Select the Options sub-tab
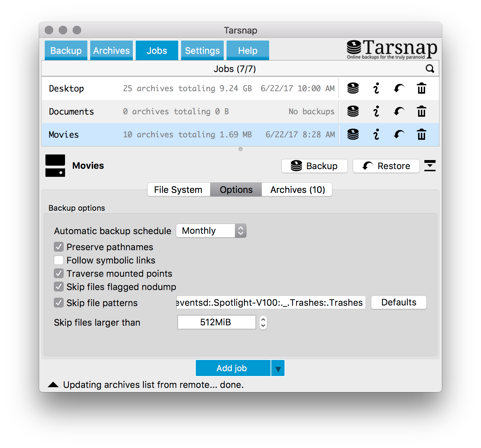481x448 pixels. click(236, 189)
